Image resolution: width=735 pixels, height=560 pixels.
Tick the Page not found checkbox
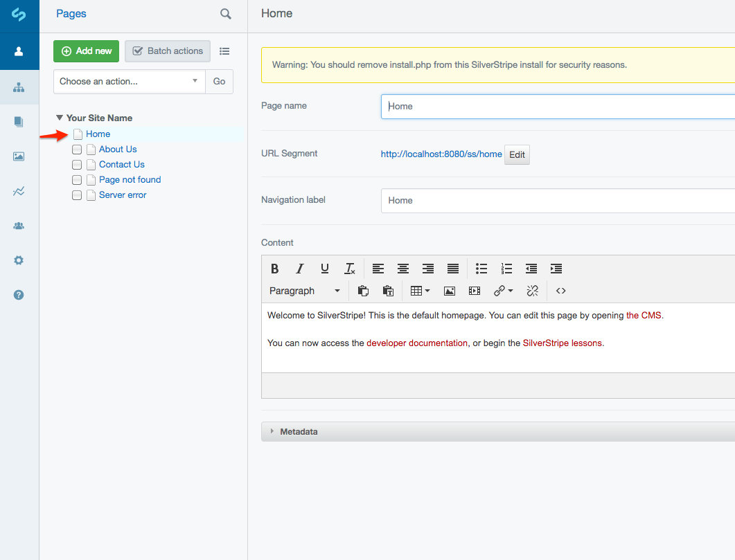[x=77, y=180]
